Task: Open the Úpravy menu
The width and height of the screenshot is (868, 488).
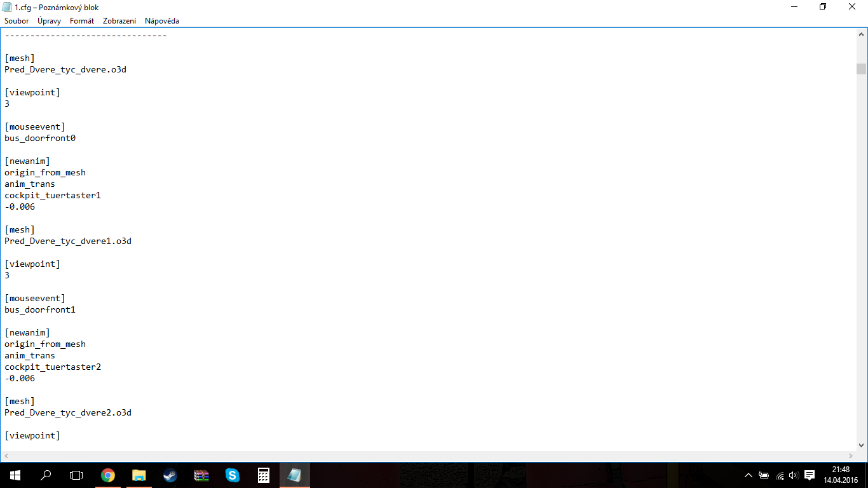Action: click(x=49, y=21)
